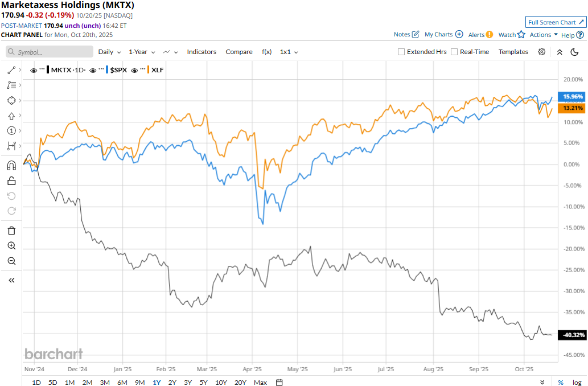Expand bottom panel double-chevron down icon
This screenshot has height=386, width=588.
coord(542,382)
